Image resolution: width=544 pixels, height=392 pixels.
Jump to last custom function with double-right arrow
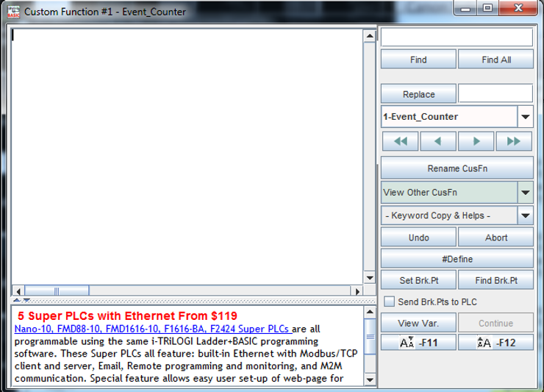coord(514,141)
